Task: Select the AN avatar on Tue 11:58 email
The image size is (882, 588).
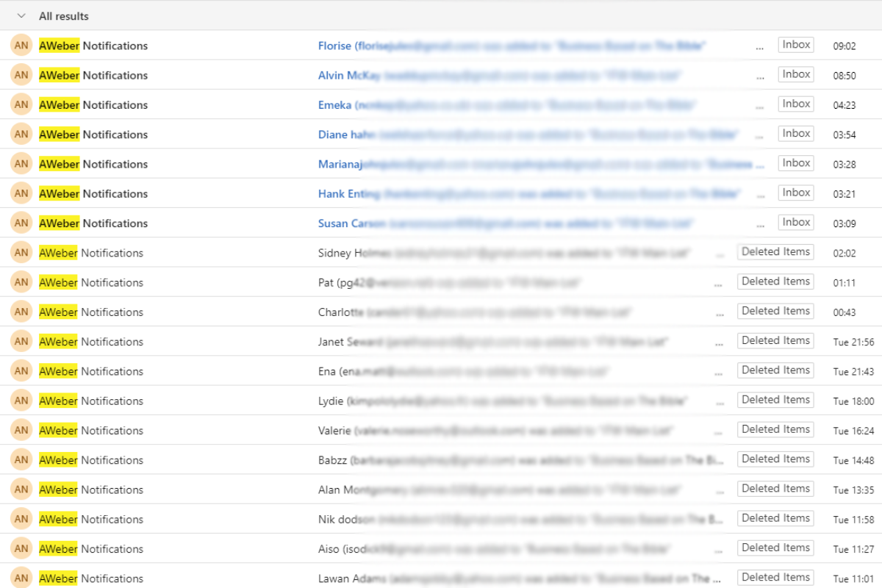Action: (x=21, y=519)
